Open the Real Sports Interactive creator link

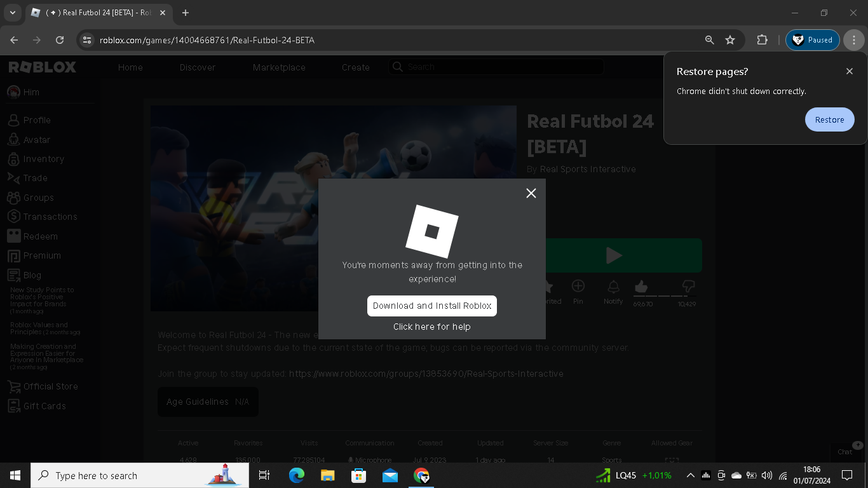click(588, 169)
